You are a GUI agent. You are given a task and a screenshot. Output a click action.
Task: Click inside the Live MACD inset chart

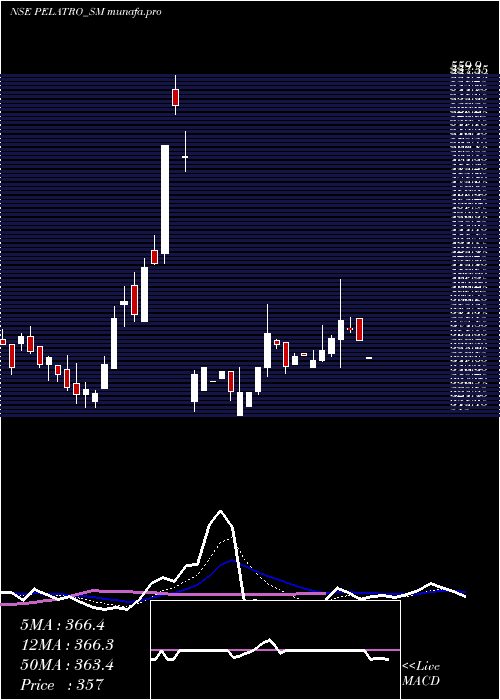tap(275, 650)
